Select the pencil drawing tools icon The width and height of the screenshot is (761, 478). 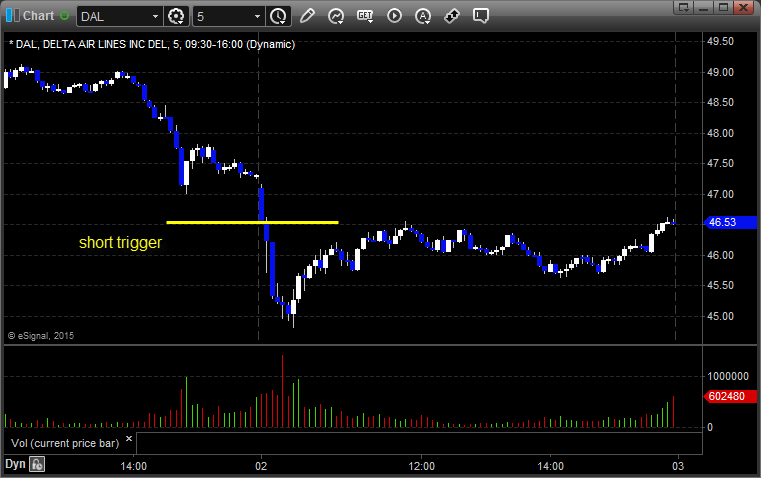click(307, 16)
